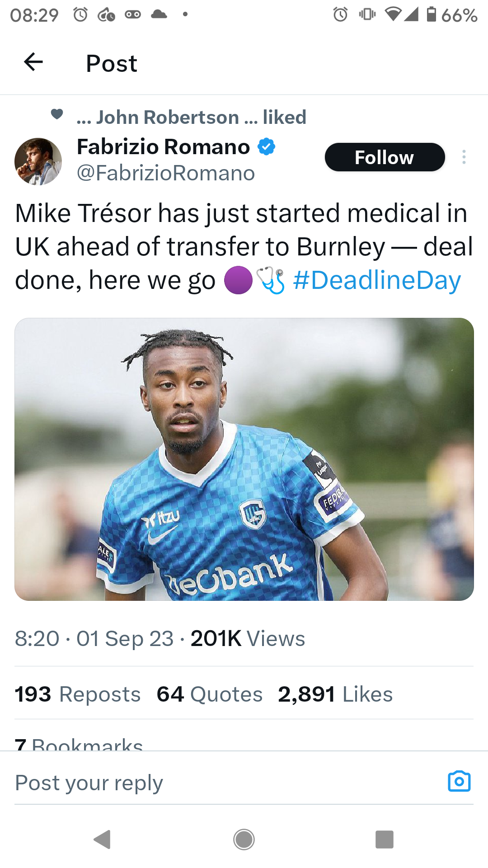Image resolution: width=488 pixels, height=868 pixels.
Task: Tap the 201K Views count
Action: click(248, 638)
